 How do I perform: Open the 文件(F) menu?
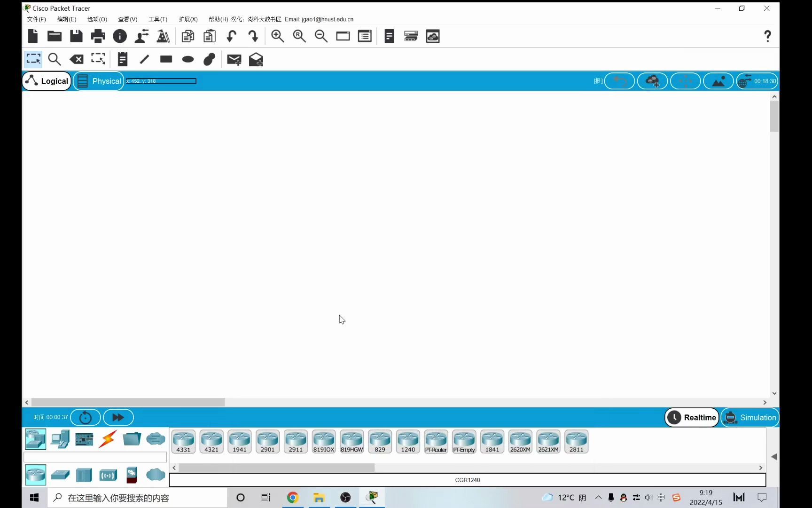point(37,19)
